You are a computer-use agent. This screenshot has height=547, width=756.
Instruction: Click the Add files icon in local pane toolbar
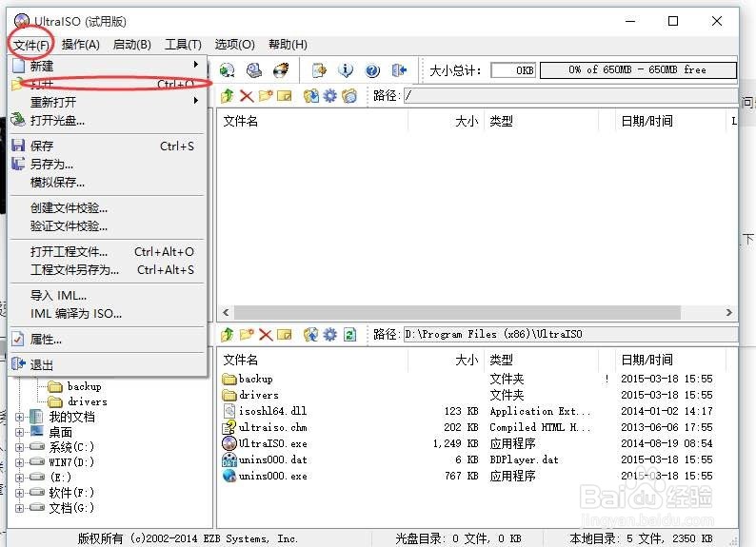[x=311, y=334]
